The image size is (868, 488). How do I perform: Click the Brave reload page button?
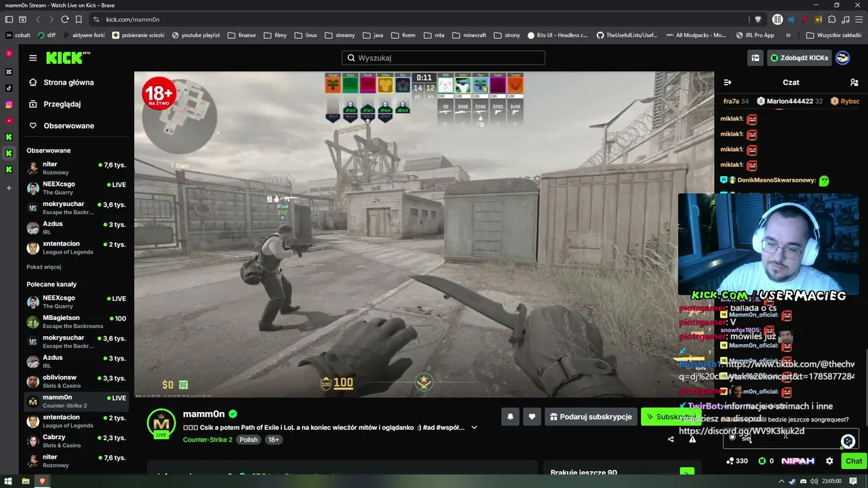64,20
